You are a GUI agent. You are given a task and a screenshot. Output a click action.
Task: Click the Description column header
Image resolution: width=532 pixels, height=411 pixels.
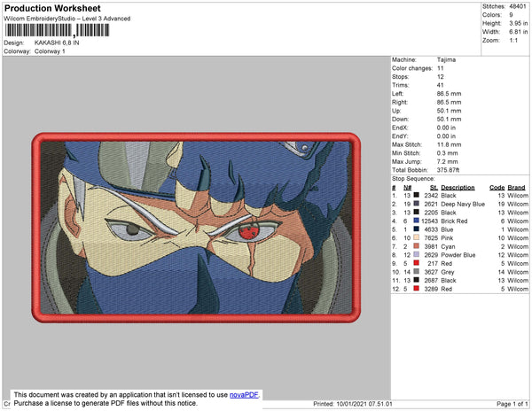point(458,188)
